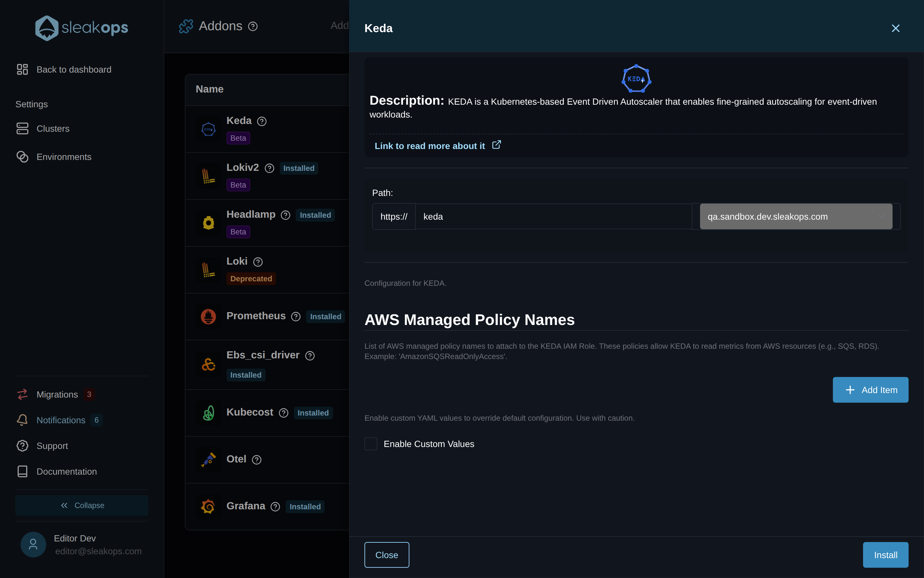This screenshot has width=924, height=578.
Task: Click the Lokiv2 help icon
Action: click(x=269, y=168)
